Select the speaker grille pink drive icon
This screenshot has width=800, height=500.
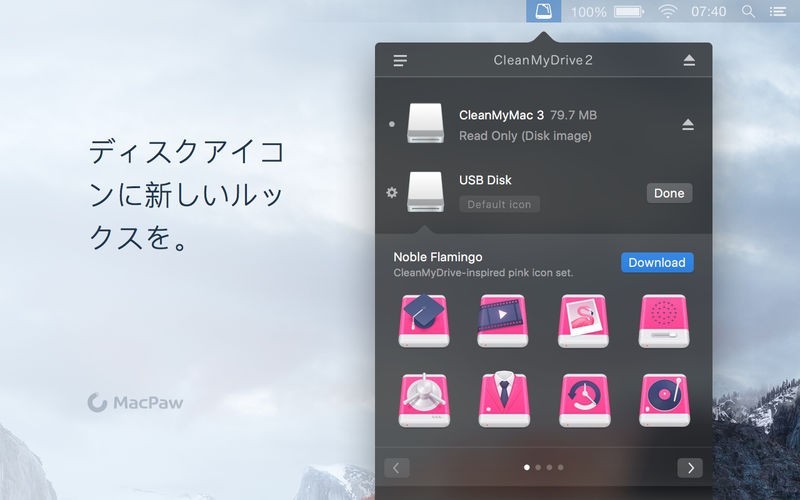coord(663,320)
